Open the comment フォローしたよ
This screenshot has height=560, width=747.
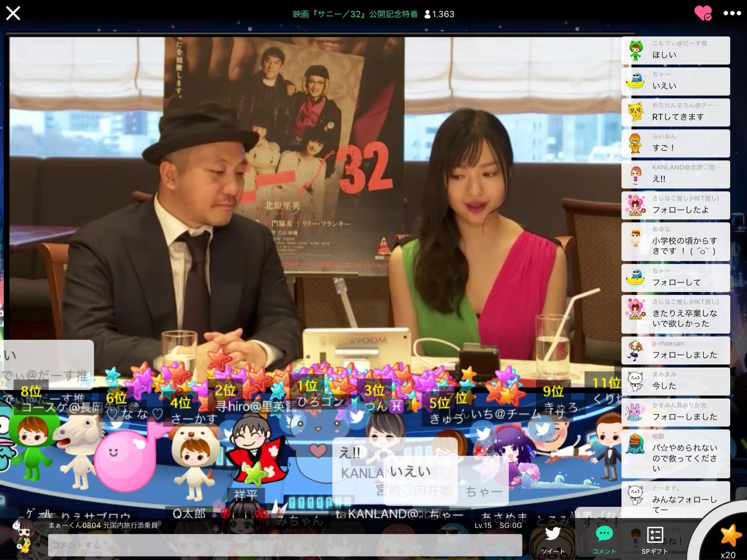[675, 206]
